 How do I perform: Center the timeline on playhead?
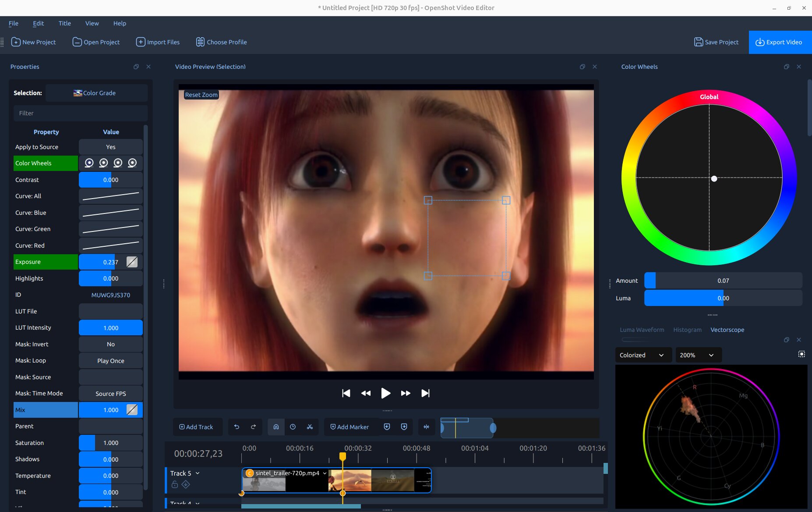click(426, 427)
